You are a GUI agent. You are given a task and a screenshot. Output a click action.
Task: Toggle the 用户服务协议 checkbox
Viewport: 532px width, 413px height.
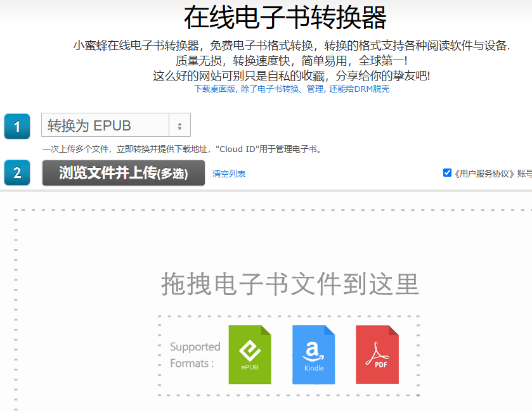click(x=447, y=173)
